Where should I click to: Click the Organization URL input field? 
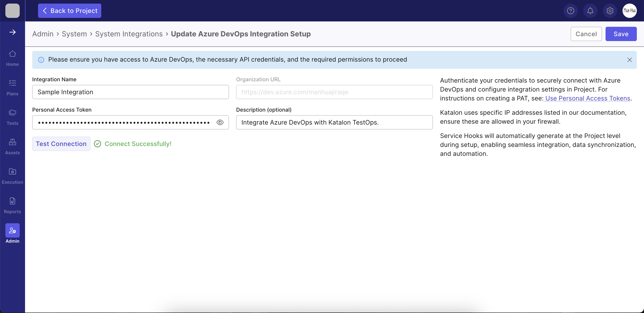[x=334, y=92]
